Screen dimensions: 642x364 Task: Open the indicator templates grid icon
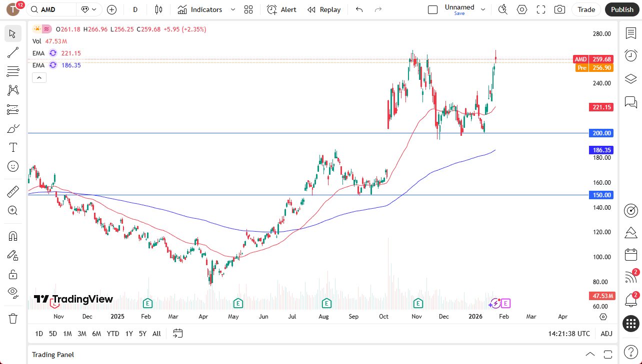(x=248, y=9)
